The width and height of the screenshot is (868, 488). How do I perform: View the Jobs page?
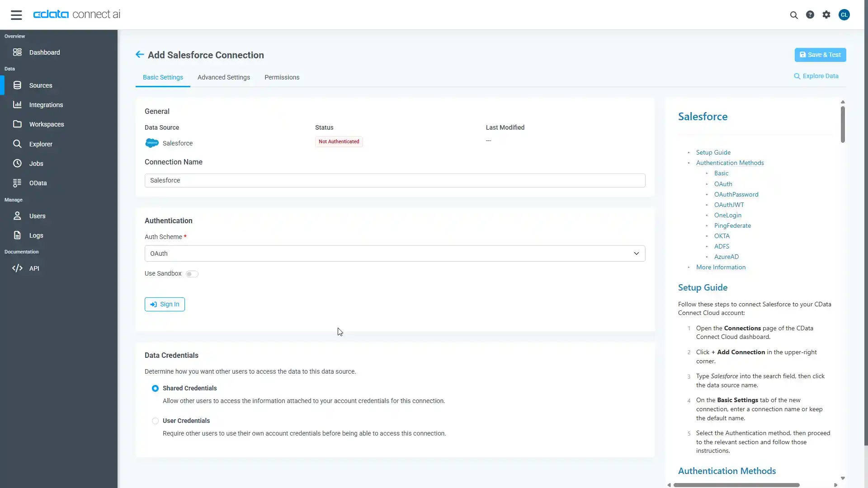36,163
